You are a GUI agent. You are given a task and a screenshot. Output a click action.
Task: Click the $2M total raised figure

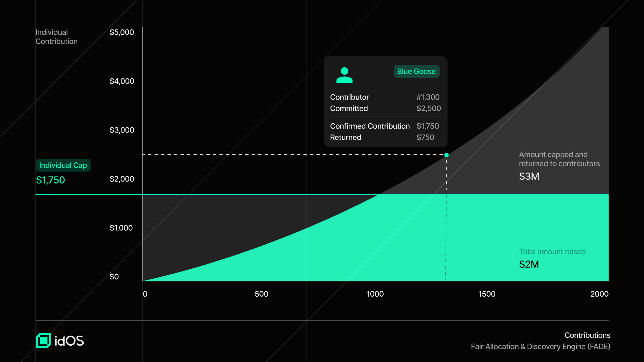(529, 264)
